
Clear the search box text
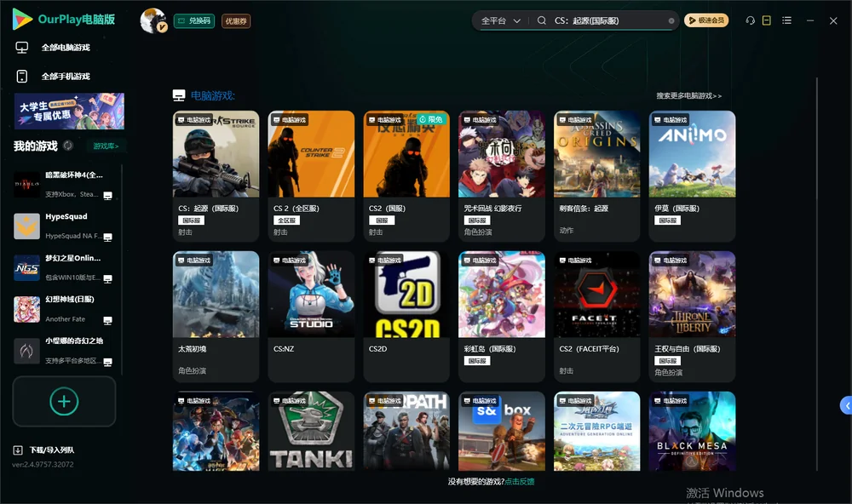(671, 20)
